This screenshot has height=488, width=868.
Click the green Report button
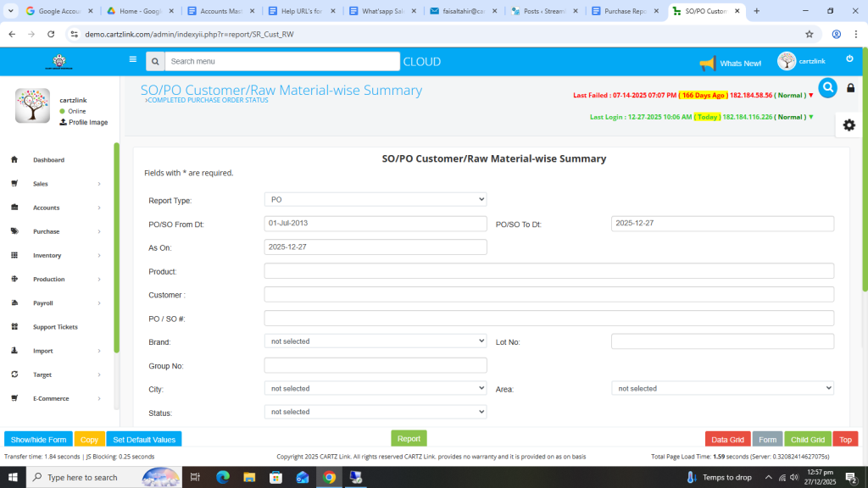coord(409,439)
